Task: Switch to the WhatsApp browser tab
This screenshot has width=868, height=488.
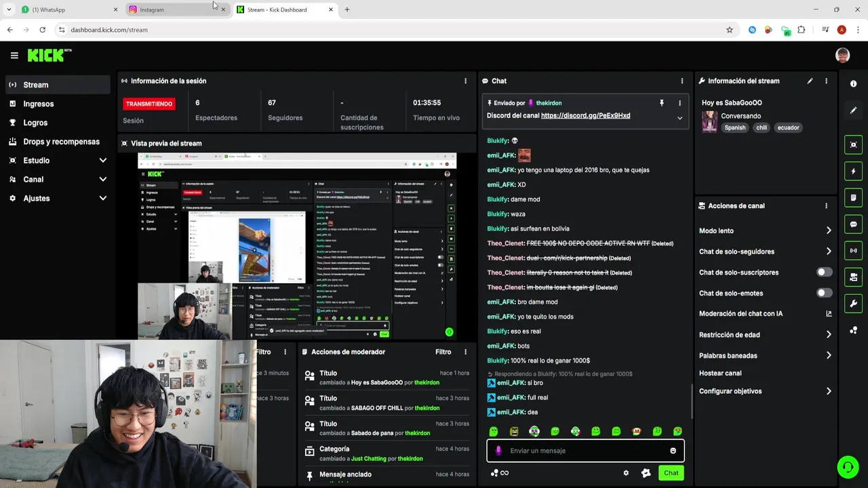Action: coord(68,9)
